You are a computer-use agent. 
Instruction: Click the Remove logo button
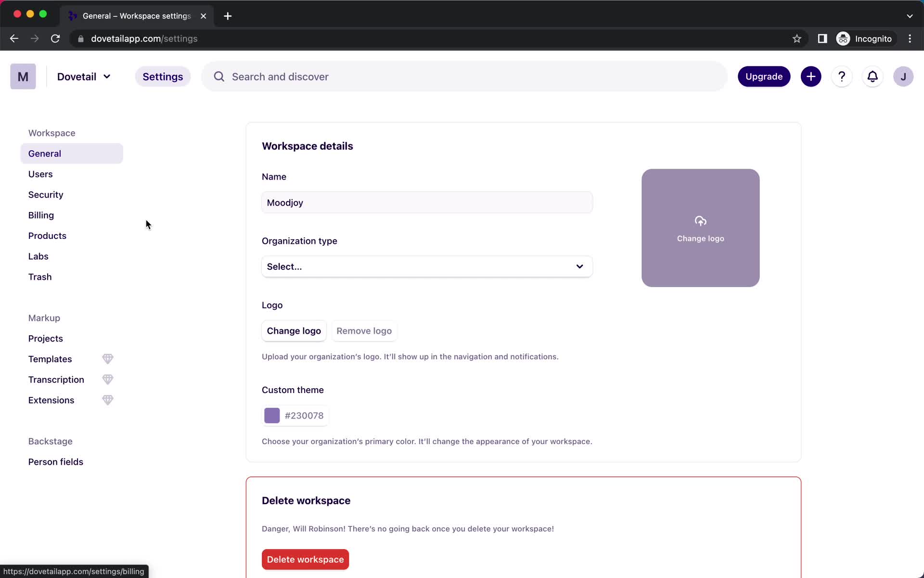coord(364,331)
